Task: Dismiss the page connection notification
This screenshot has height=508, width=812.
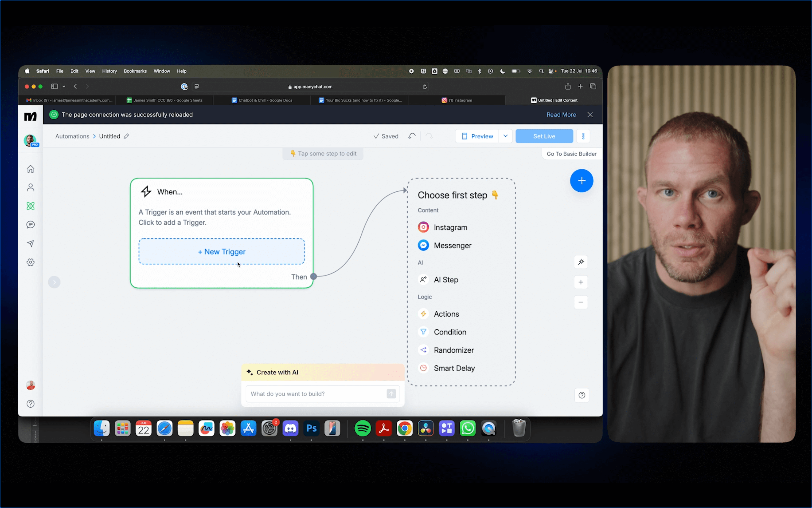Action: 590,115
